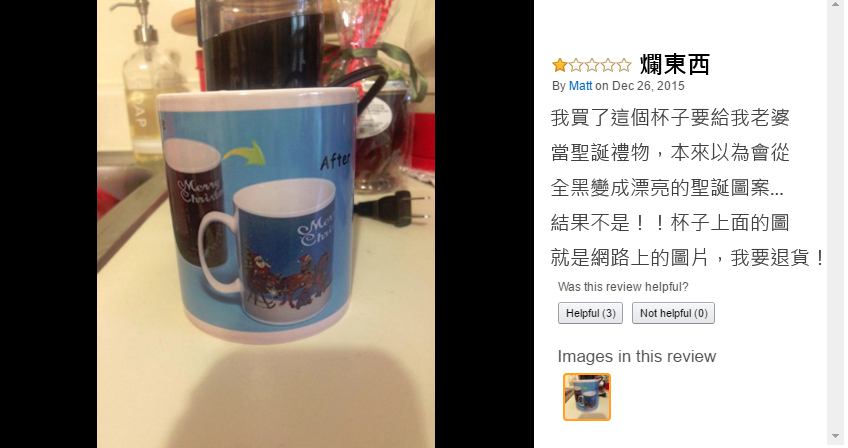
Task: Click the fourth empty rating star
Action: click(608, 65)
